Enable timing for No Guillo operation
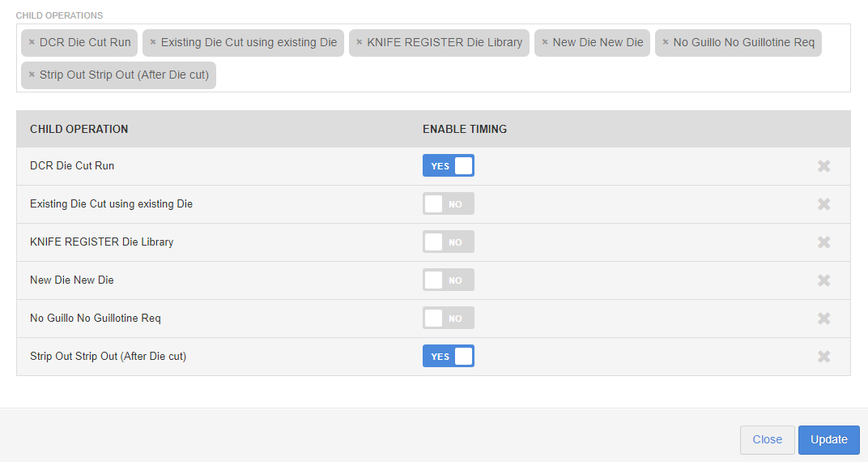868x462 pixels. click(x=449, y=318)
